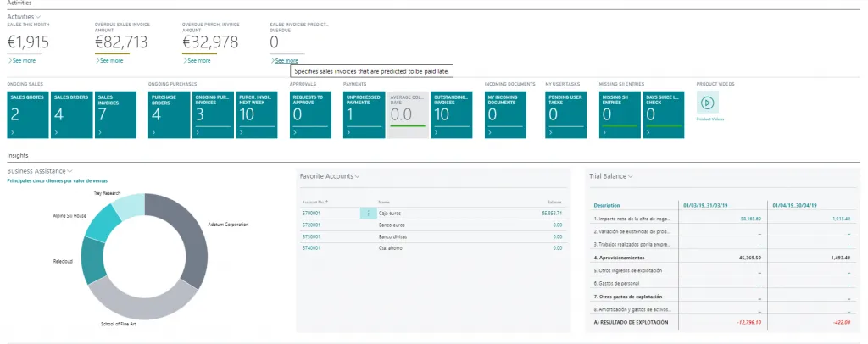The image size is (868, 344).
Task: Click the €1,915 sales this month value
Action: tap(28, 42)
